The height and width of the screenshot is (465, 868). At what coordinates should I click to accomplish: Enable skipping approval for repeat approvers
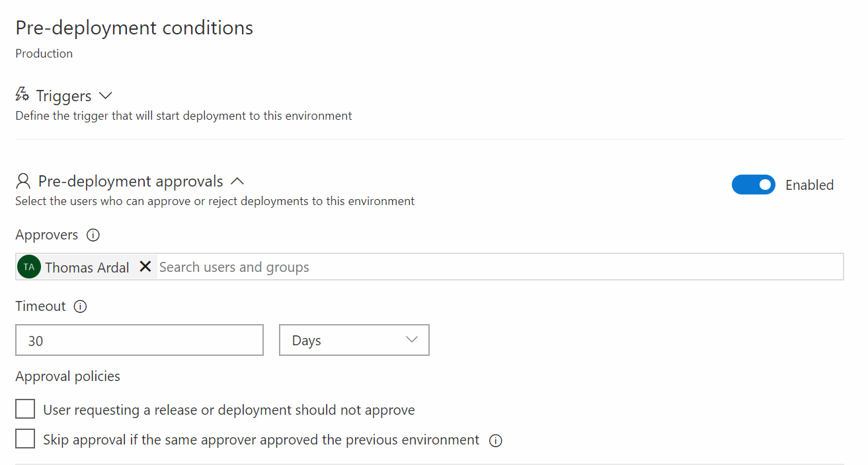pos(24,439)
